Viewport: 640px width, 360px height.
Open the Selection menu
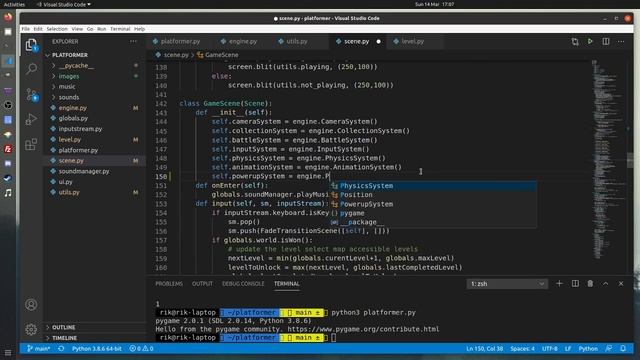(57, 29)
